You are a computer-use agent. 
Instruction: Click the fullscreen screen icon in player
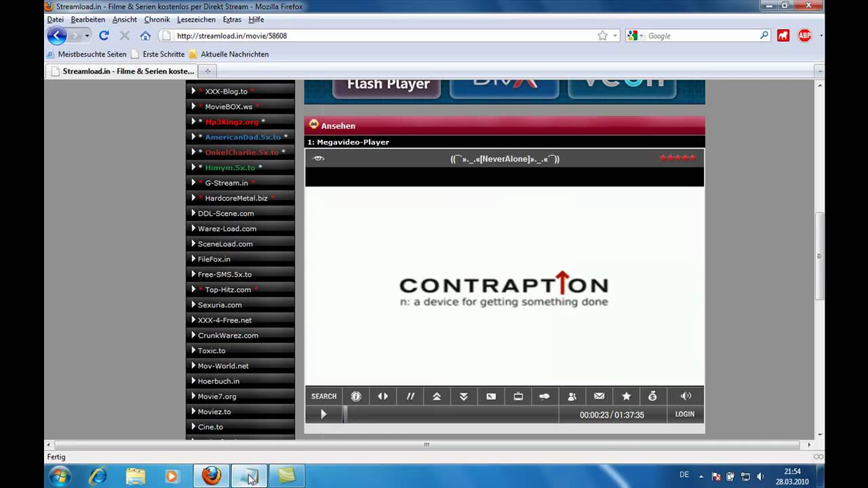491,396
